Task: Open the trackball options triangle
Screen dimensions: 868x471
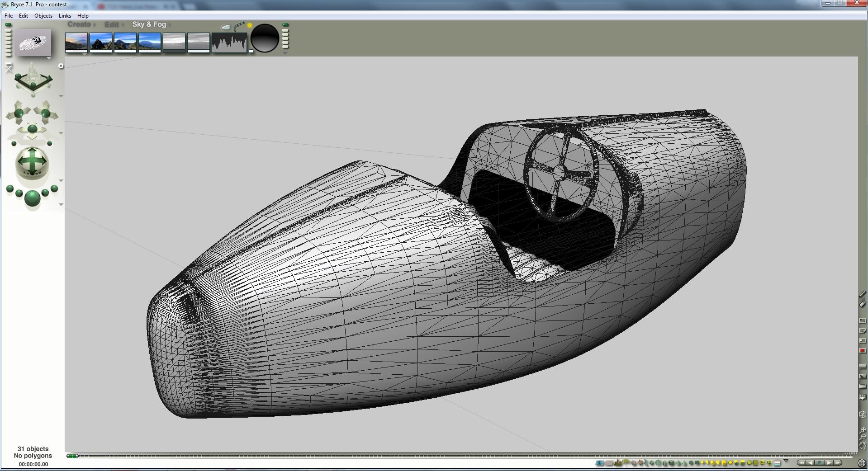Action: tap(61, 180)
